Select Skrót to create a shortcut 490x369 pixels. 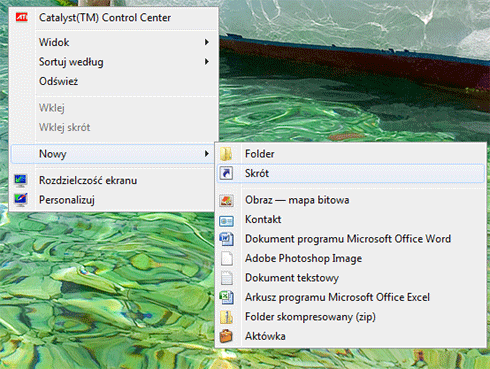coord(351,173)
